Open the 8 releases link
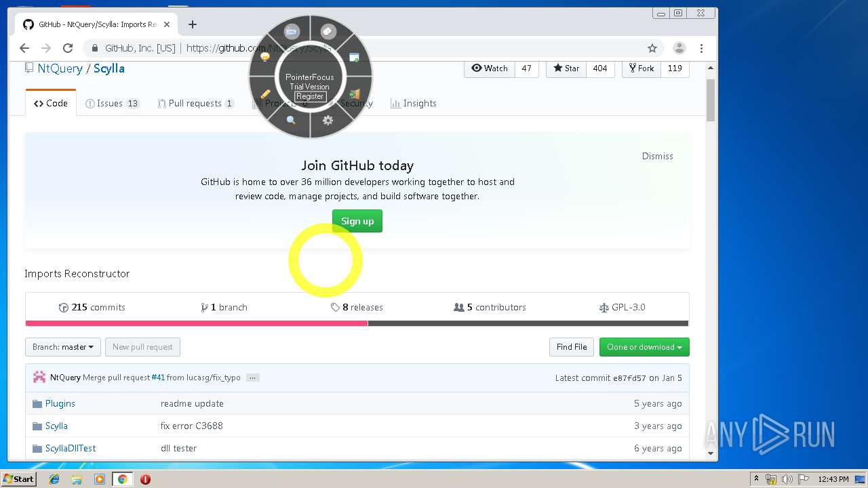The width and height of the screenshot is (868, 488). coord(357,307)
